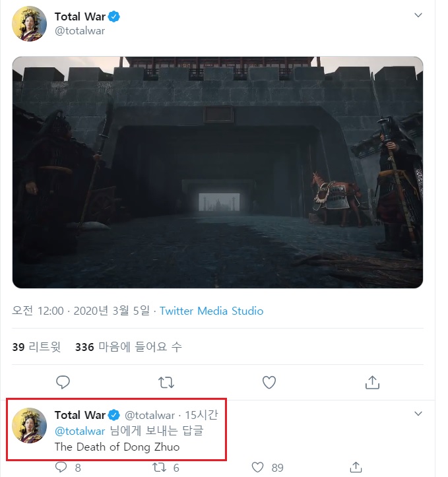This screenshot has height=477, width=448.
Task: Like the reply with 89 likes
Action: 257,467
